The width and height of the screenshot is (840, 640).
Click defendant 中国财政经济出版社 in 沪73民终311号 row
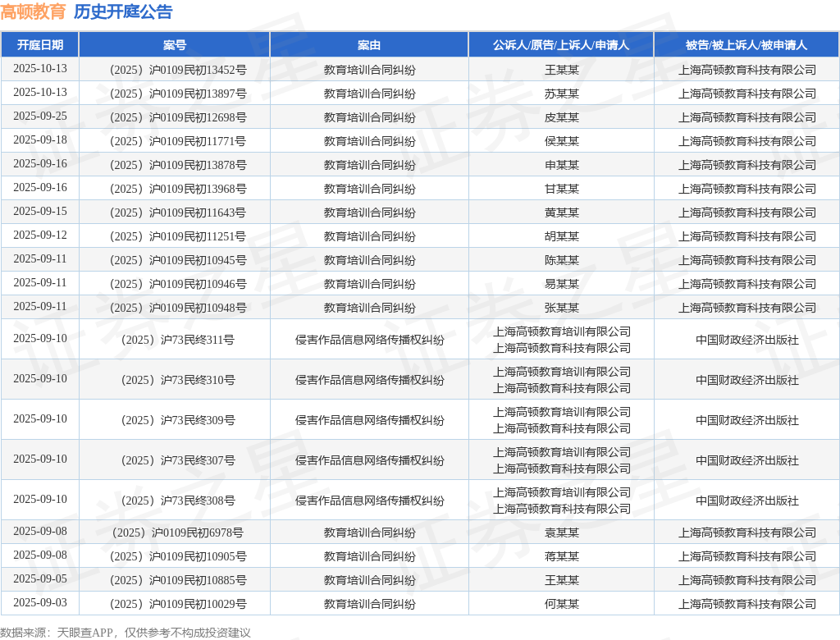coord(746,340)
